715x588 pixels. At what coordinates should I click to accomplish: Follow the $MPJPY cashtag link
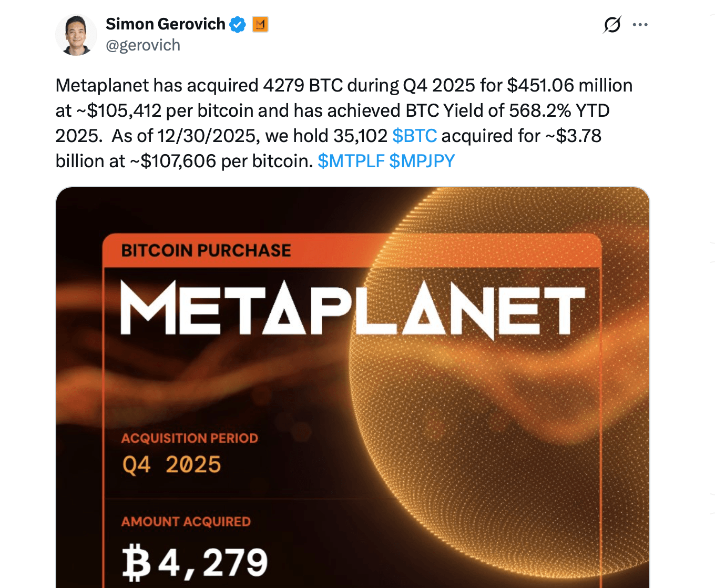pos(423,160)
